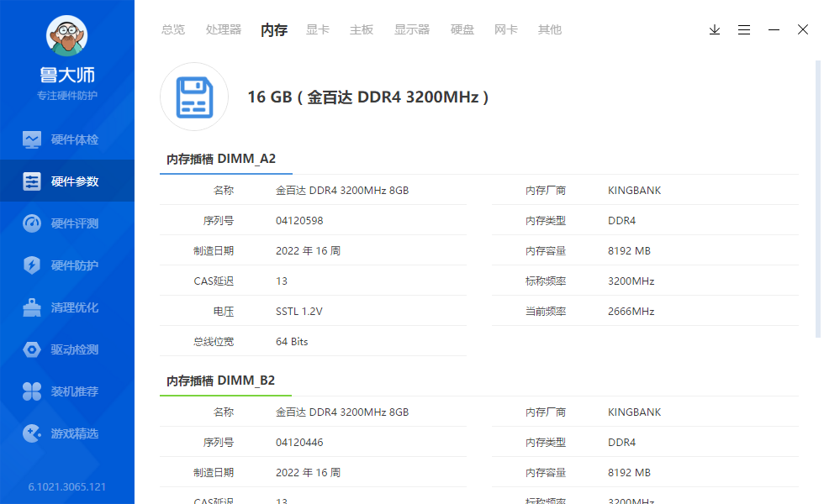The image size is (824, 504).
Task: Click the 硬件评测 sidebar label
Action: [x=75, y=223]
